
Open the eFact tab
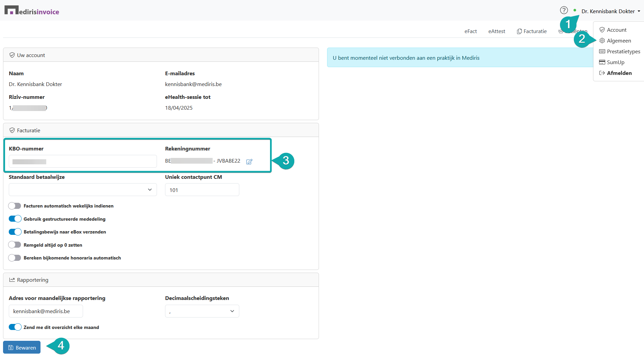[471, 31]
